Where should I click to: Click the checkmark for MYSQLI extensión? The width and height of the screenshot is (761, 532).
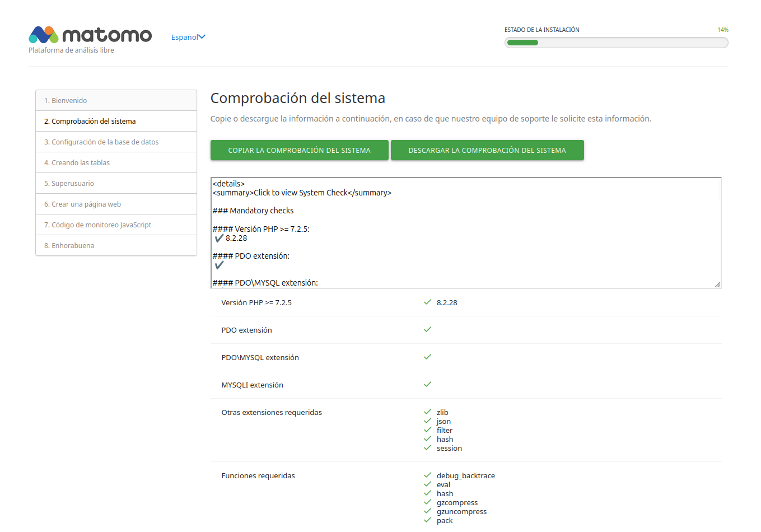[427, 385]
